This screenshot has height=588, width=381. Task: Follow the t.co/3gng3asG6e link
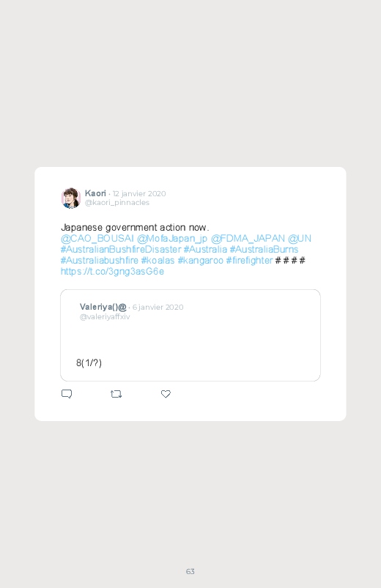tap(112, 271)
